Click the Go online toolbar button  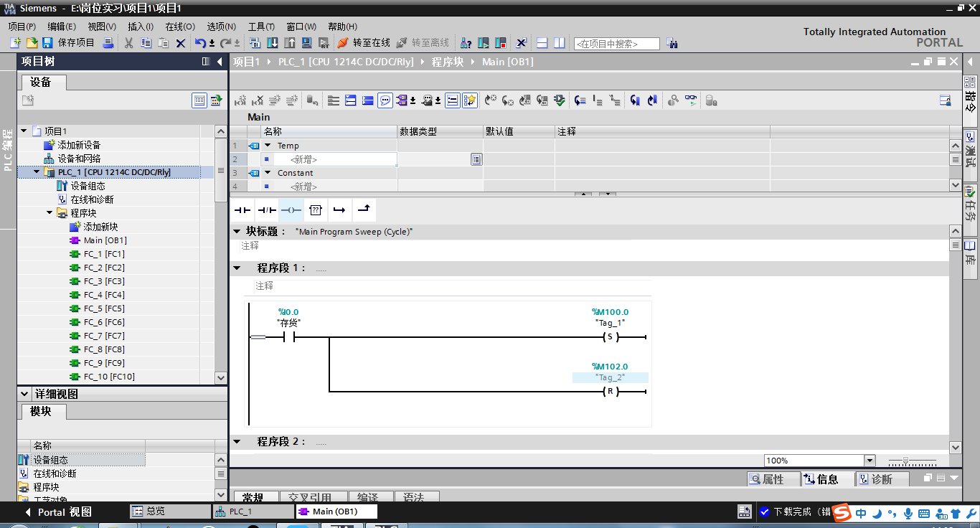(364, 43)
